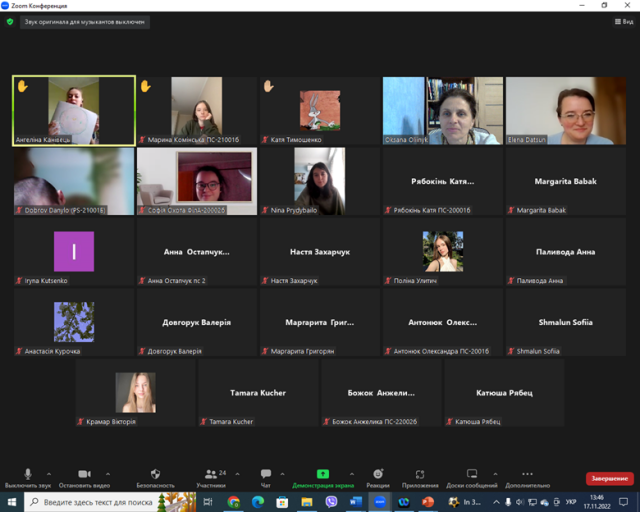Stop video with the camera icon

pos(84,474)
